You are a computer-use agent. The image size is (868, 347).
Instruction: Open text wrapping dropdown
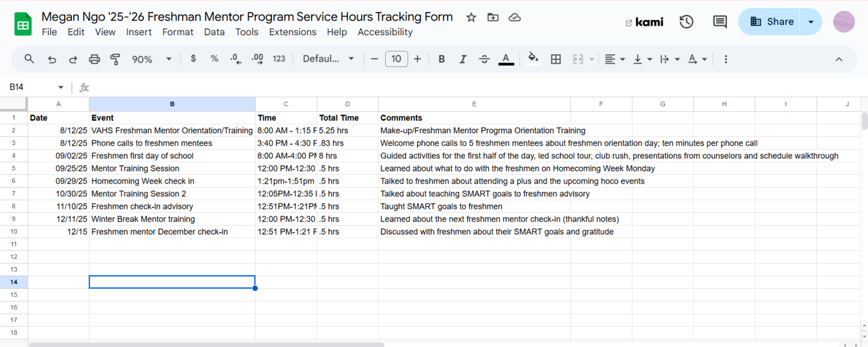pos(670,59)
